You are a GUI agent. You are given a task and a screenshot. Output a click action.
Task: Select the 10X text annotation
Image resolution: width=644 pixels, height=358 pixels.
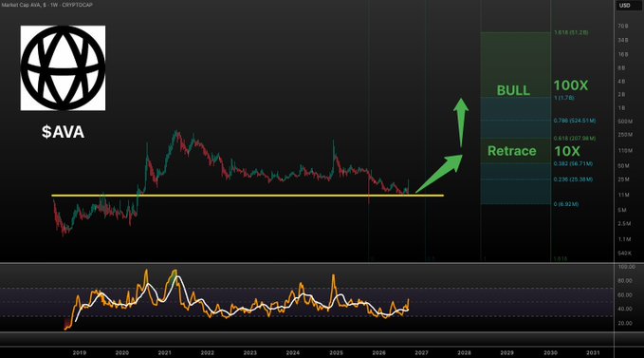pyautogui.click(x=567, y=151)
